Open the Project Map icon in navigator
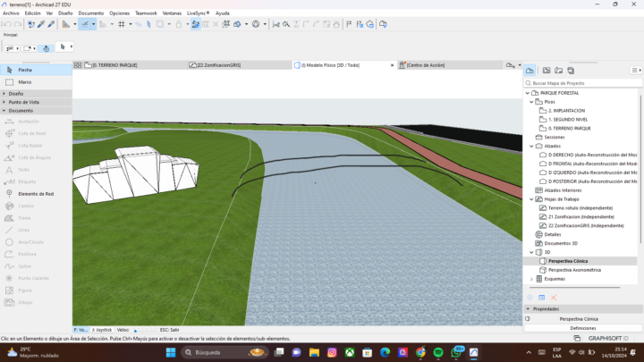This screenshot has height=362, width=644. coord(530,70)
